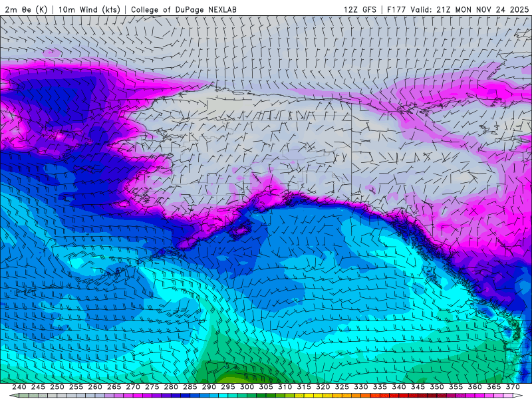
Task: Click the 360 colorbar label
Action: pyautogui.click(x=475, y=387)
